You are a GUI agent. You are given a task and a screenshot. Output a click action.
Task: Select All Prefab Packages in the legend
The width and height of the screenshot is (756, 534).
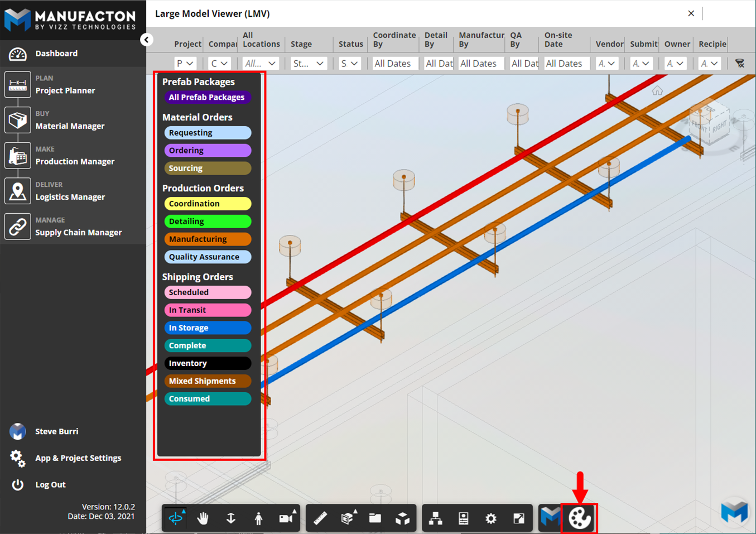point(208,97)
